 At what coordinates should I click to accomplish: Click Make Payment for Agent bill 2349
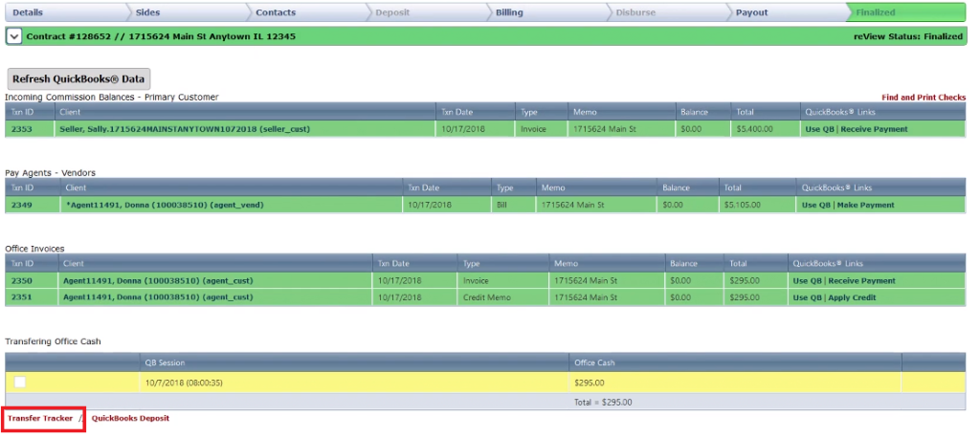point(865,205)
